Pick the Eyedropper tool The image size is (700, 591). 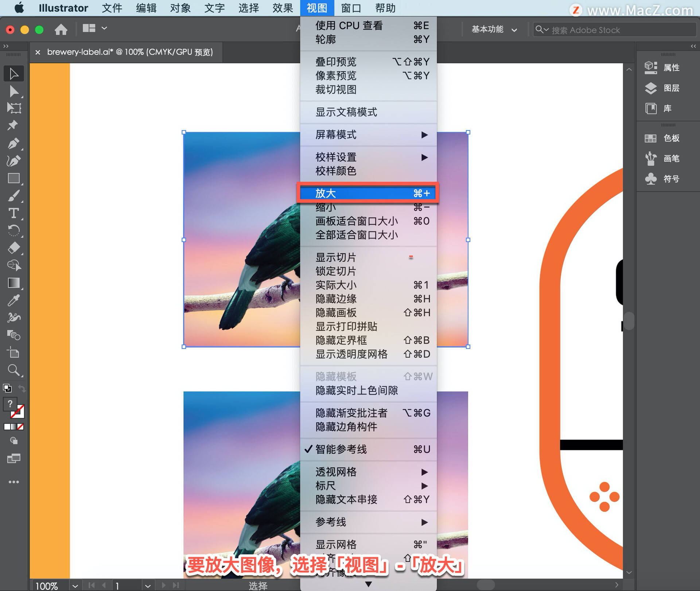(x=14, y=300)
